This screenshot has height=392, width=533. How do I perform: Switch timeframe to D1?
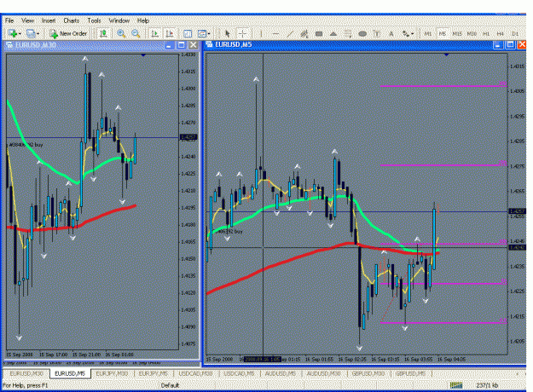tap(514, 33)
